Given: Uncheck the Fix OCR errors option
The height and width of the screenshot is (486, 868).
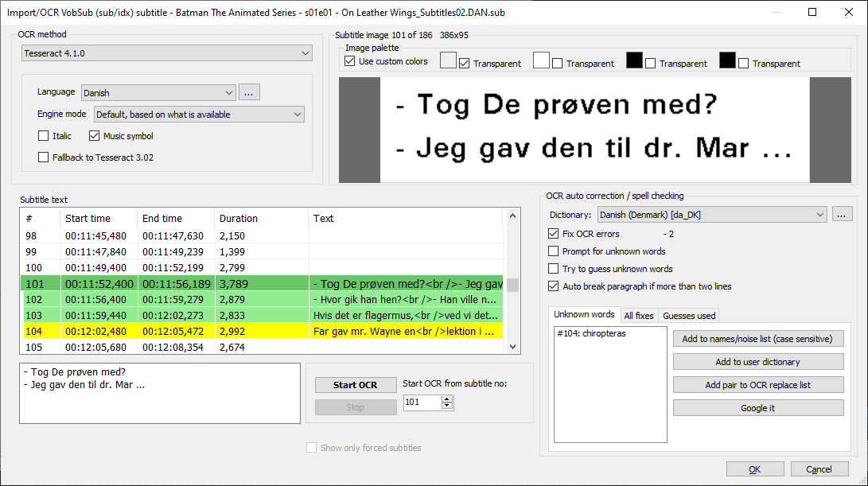Looking at the screenshot, I should (553, 233).
